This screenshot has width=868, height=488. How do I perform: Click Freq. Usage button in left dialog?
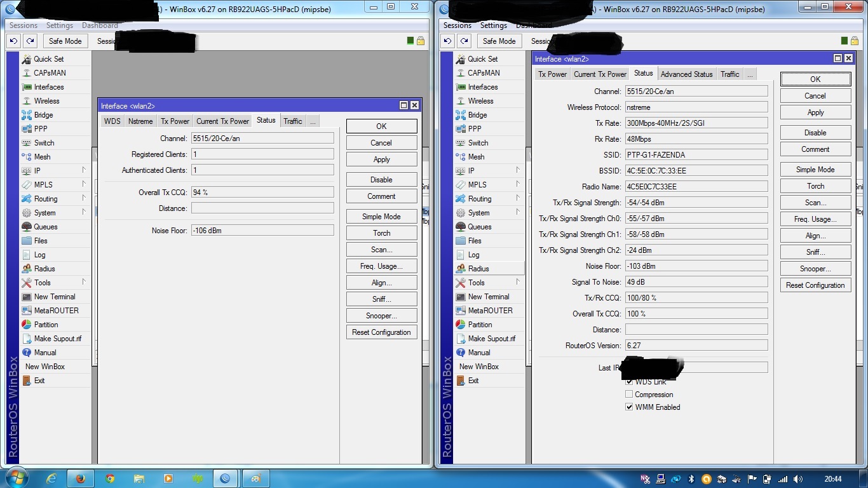tap(382, 266)
